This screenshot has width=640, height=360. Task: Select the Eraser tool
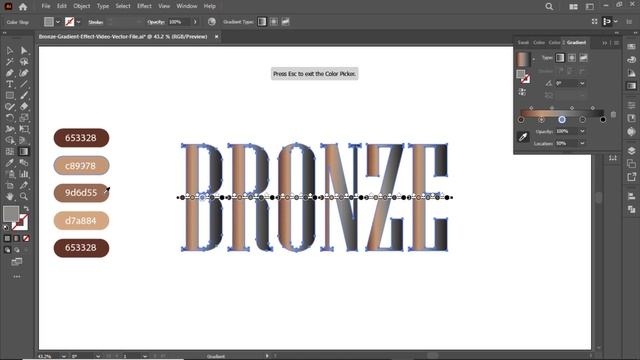24,107
